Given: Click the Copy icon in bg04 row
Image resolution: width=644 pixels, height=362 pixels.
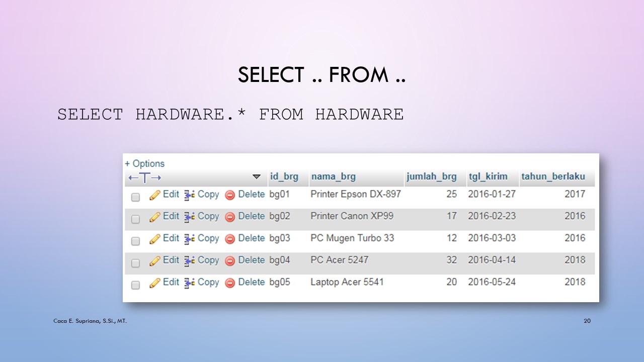Looking at the screenshot, I should pyautogui.click(x=189, y=261).
